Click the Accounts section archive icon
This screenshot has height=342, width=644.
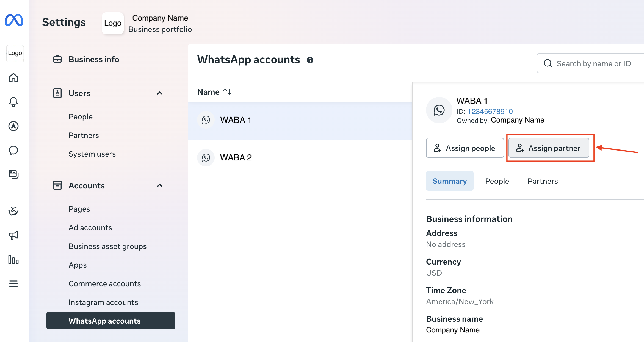click(x=57, y=186)
